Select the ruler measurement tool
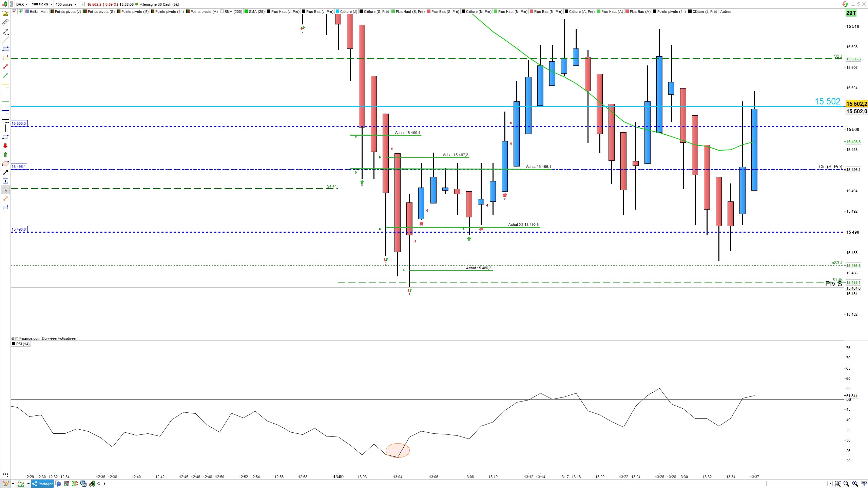The height and width of the screenshot is (488, 868). coord(5,23)
